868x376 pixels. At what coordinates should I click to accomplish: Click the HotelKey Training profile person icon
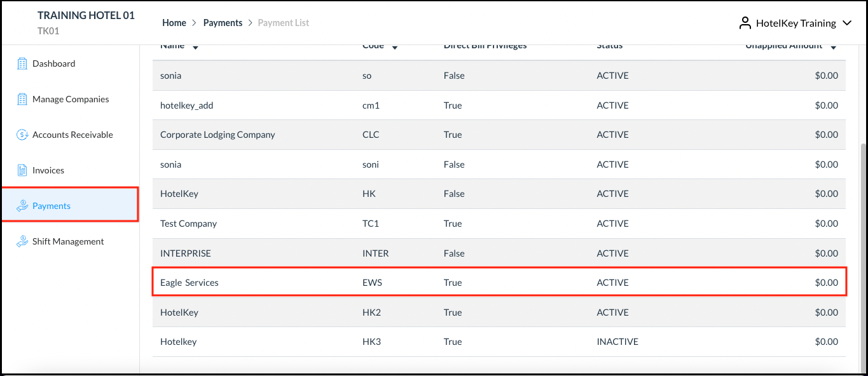[745, 23]
